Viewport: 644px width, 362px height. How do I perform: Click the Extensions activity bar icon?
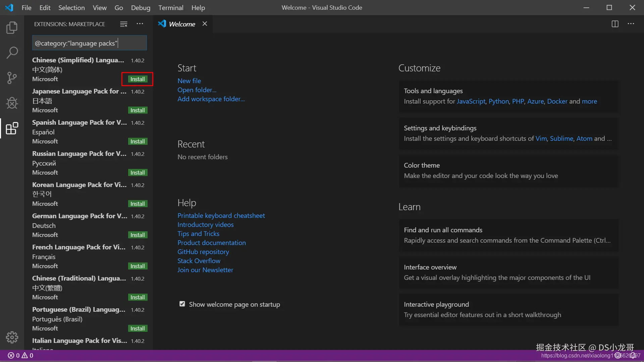12,128
